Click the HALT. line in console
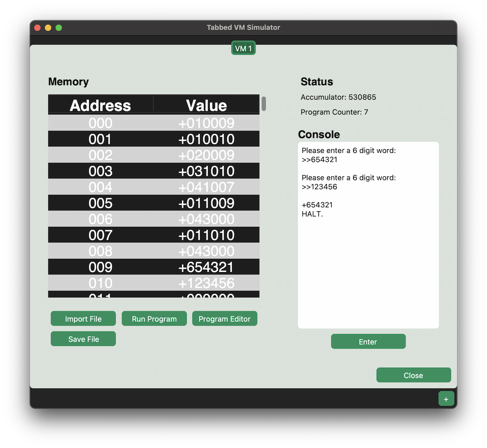Screen dimensions: 487x448 point(312,214)
